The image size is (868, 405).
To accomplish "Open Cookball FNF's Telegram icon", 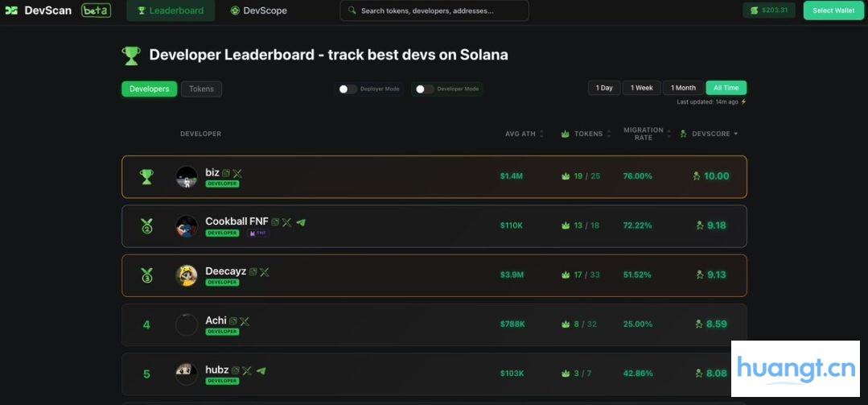I will click(x=301, y=222).
